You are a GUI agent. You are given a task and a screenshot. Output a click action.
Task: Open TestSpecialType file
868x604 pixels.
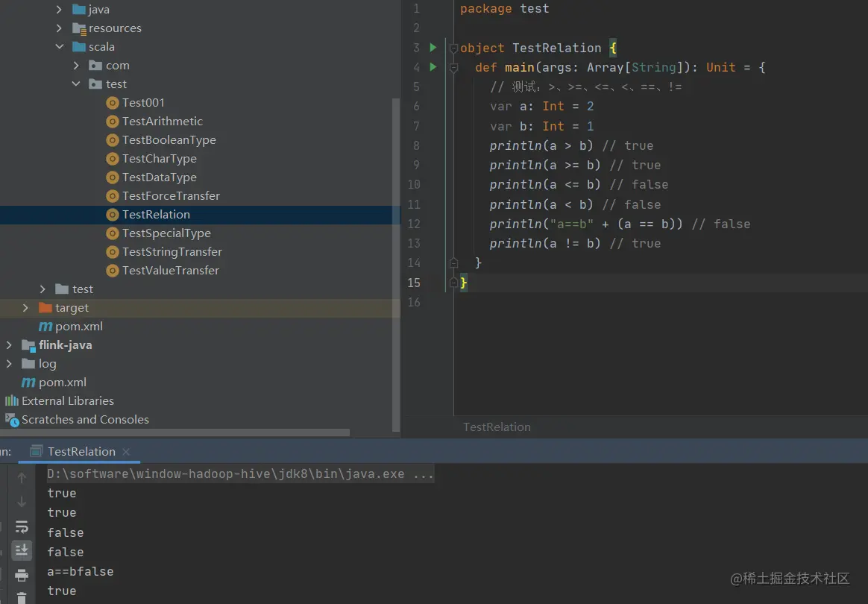[166, 233]
